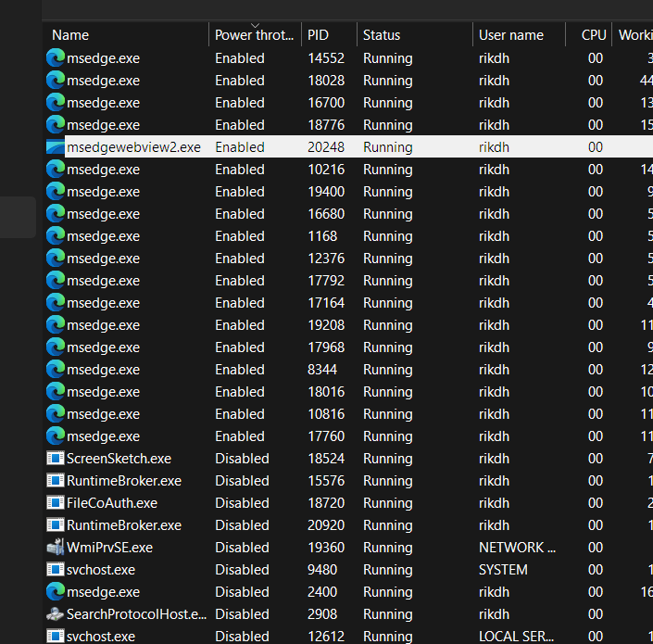Click Running status of PID 12612 svchost.exe
The height and width of the screenshot is (644, 653).
[388, 637]
